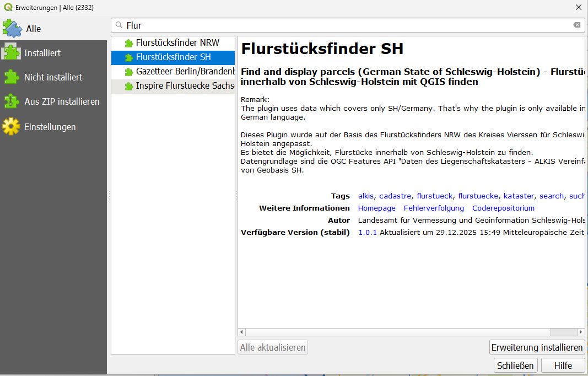588x376 pixels.
Task: Select Flurstücksfinder SH in plugin list
Action: tap(173, 57)
